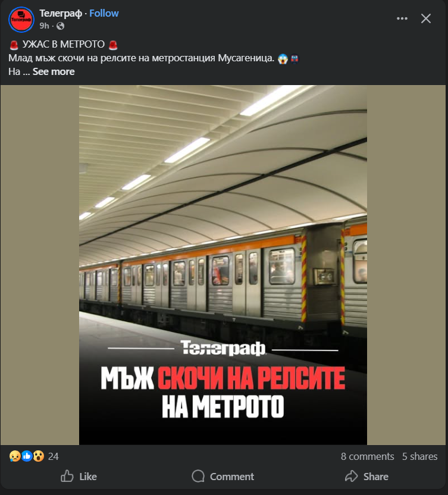The height and width of the screenshot is (495, 448).
Task: Close the post viewer with X
Action: (426, 18)
